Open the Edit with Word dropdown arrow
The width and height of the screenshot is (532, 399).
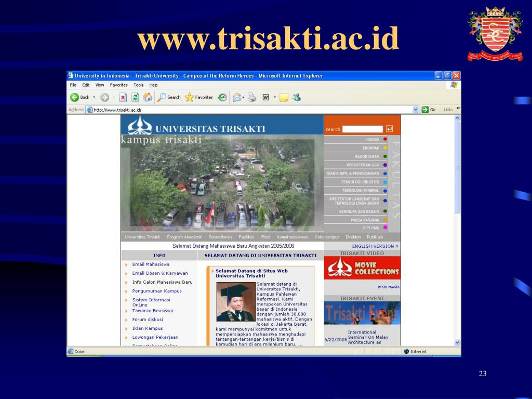(x=274, y=97)
